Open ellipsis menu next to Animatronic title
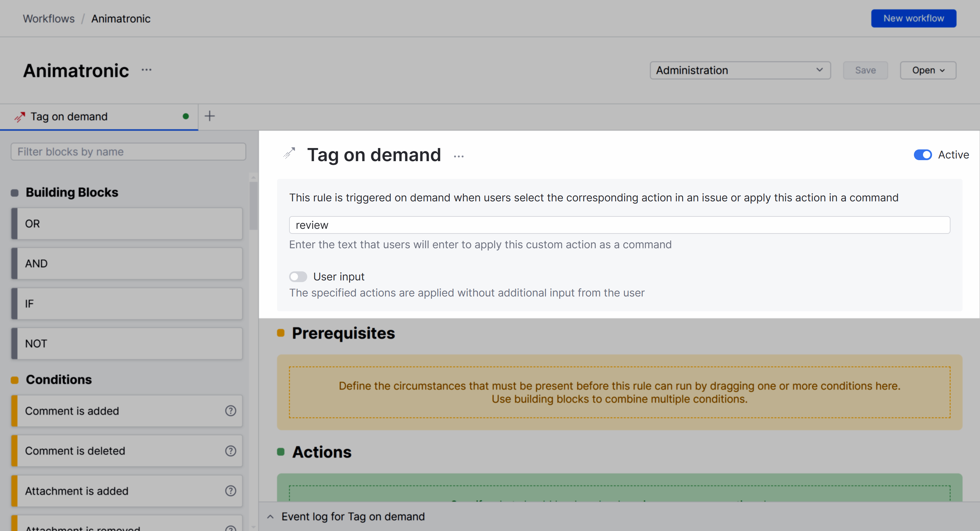 pos(147,70)
